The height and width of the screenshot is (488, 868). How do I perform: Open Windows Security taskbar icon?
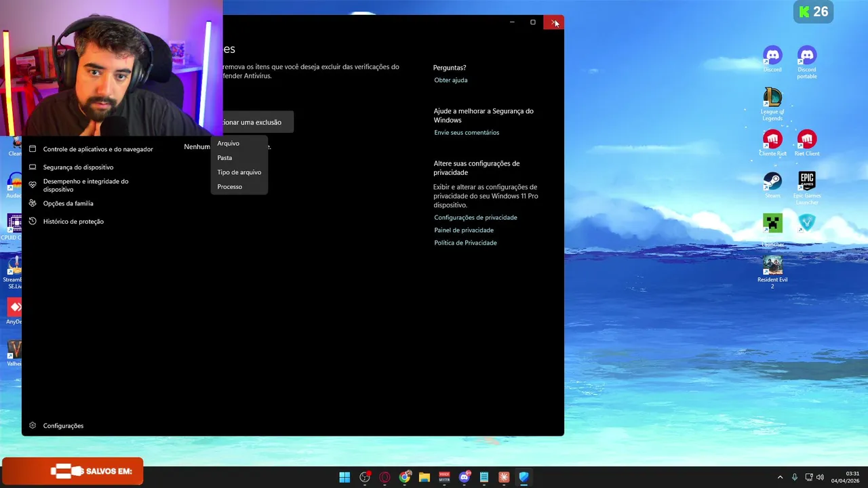pos(524,477)
